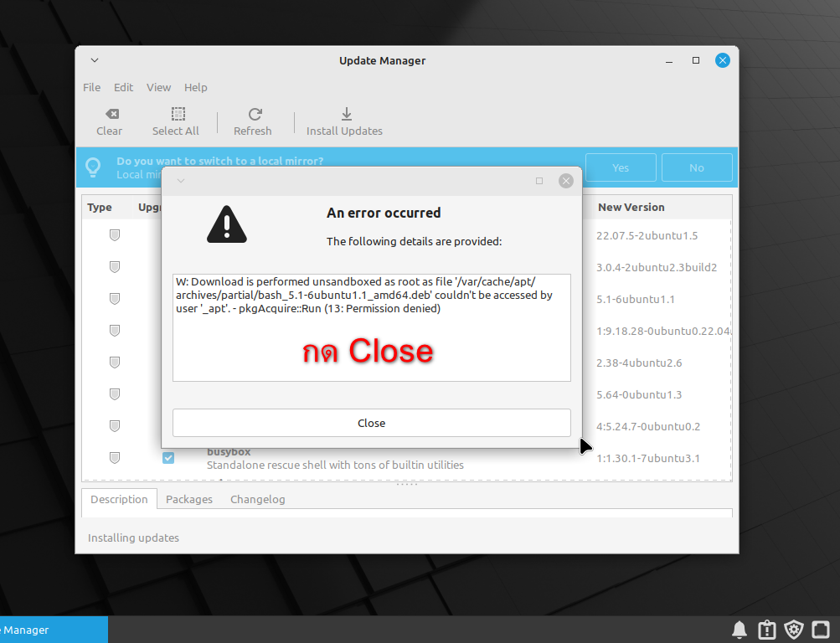Switch to the Packages tab
The image size is (840, 643).
point(189,499)
